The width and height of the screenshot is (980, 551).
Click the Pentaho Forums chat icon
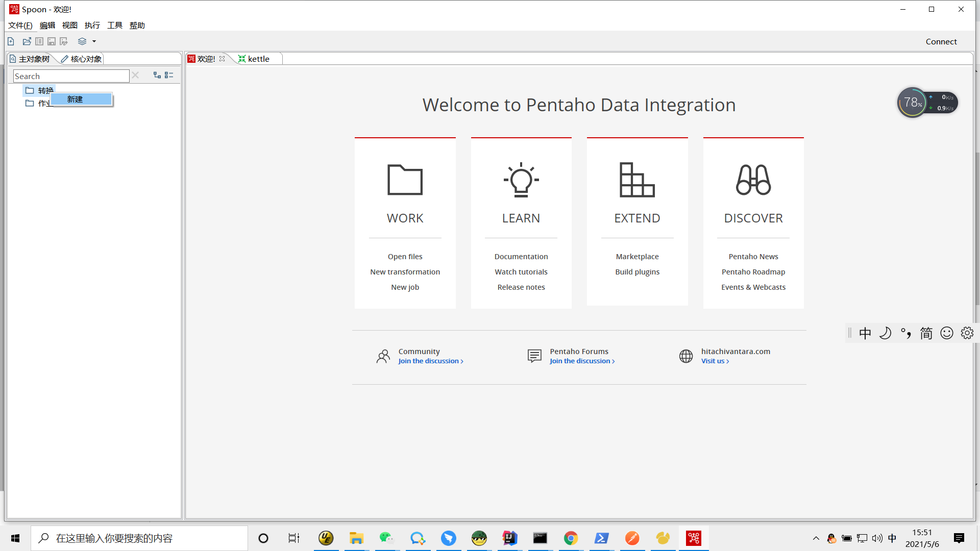pos(534,356)
